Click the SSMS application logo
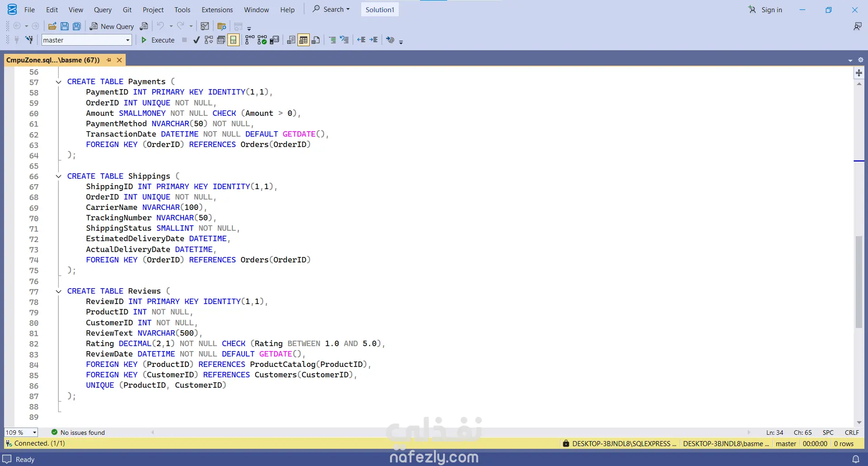Image resolution: width=868 pixels, height=466 pixels. [x=12, y=10]
